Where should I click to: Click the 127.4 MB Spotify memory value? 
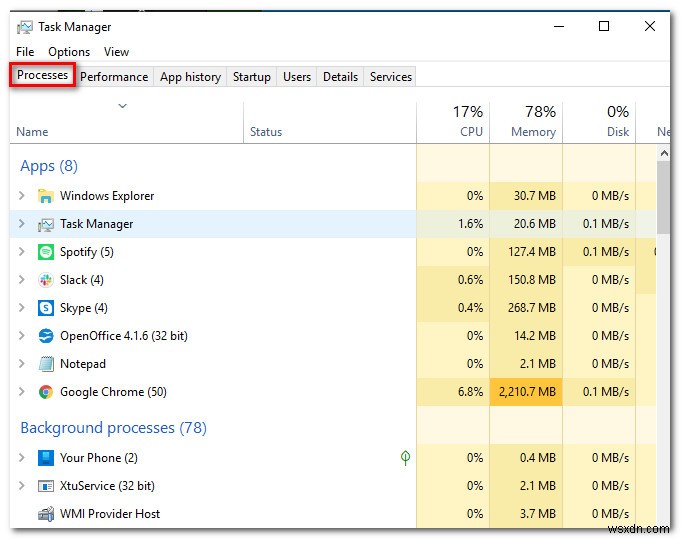[532, 252]
